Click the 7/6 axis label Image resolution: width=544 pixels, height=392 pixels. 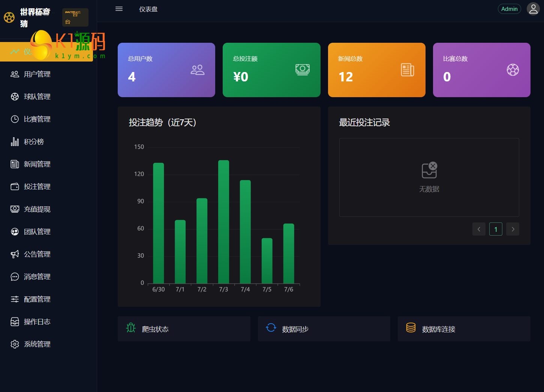[289, 290]
